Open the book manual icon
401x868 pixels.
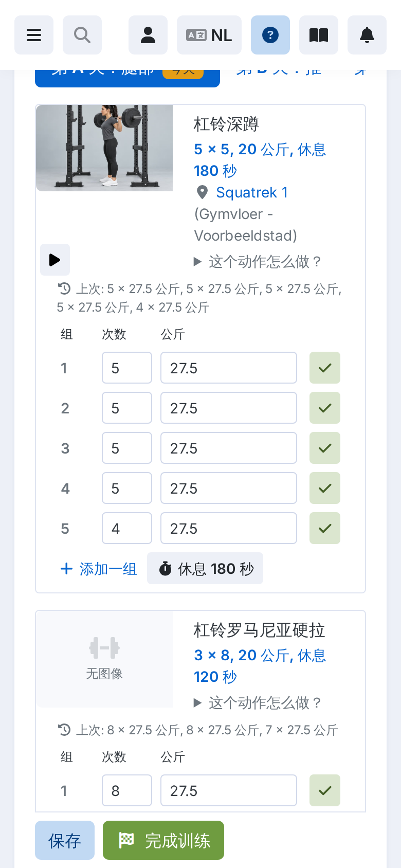tap(319, 35)
